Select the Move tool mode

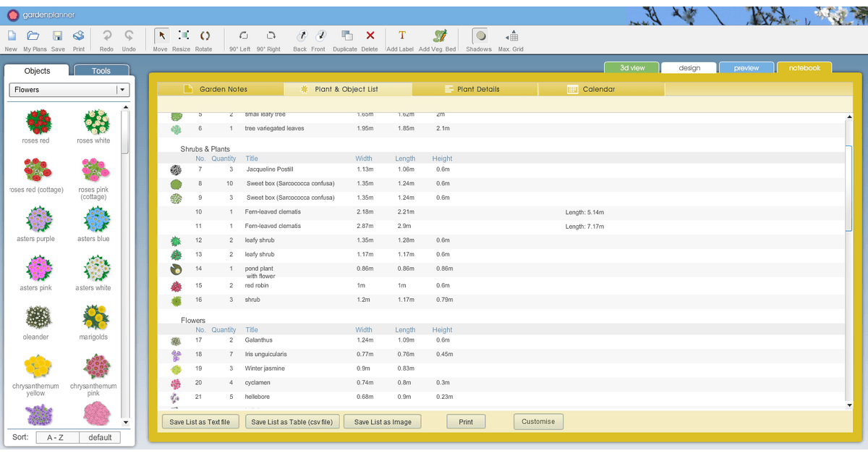click(161, 36)
